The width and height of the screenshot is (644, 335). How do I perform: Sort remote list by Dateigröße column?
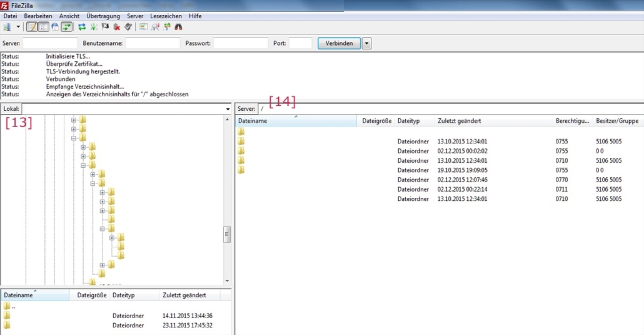376,121
